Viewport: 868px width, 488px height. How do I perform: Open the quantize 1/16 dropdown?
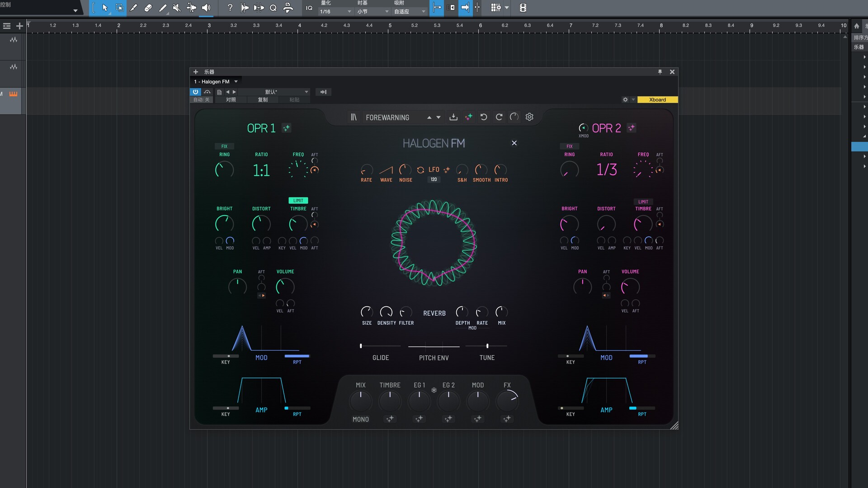tap(335, 11)
